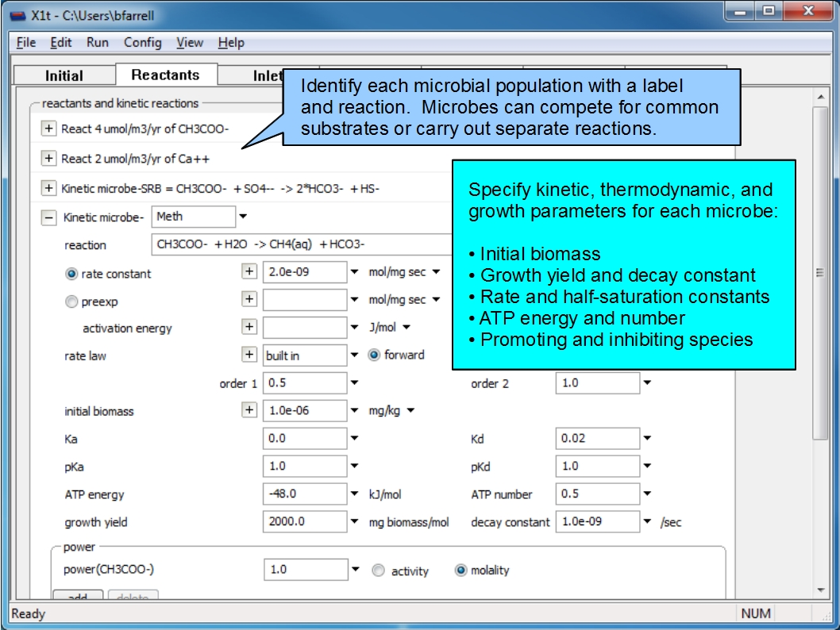Open the preexp value arrow menu
840x630 pixels.
tap(355, 299)
